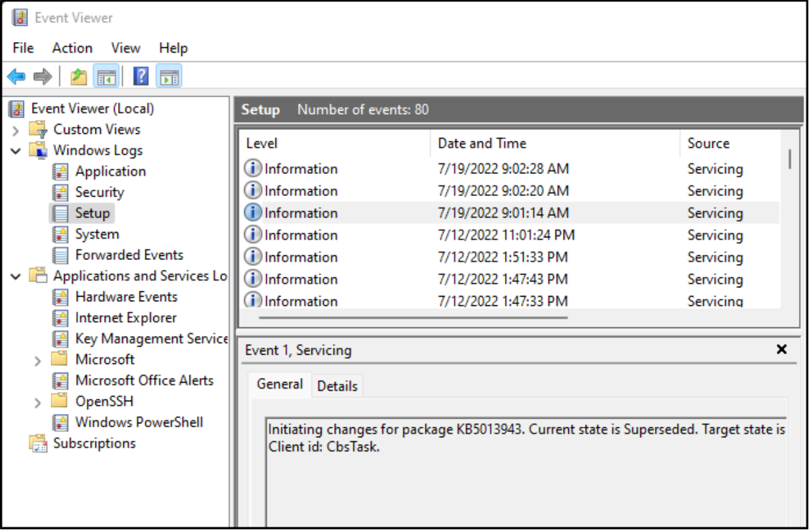The image size is (811, 532).
Task: Select Microsoft Office Alerts in the tree
Action: pos(144,381)
